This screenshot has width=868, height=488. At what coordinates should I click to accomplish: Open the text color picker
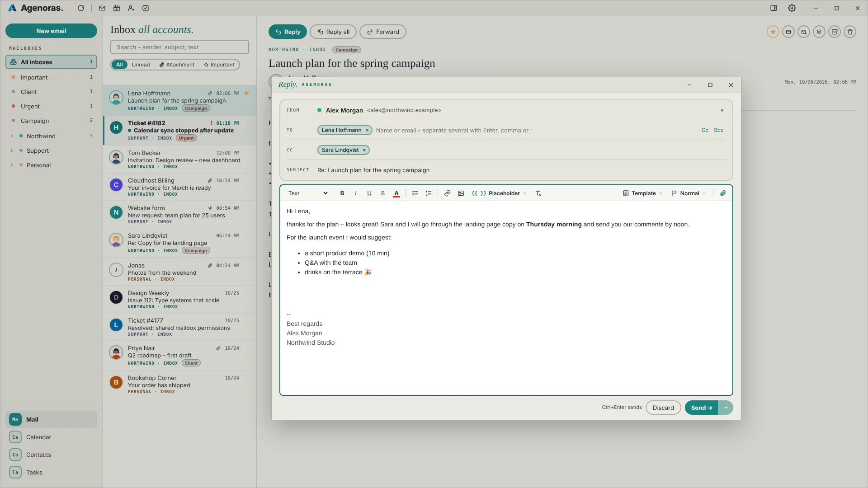(396, 193)
